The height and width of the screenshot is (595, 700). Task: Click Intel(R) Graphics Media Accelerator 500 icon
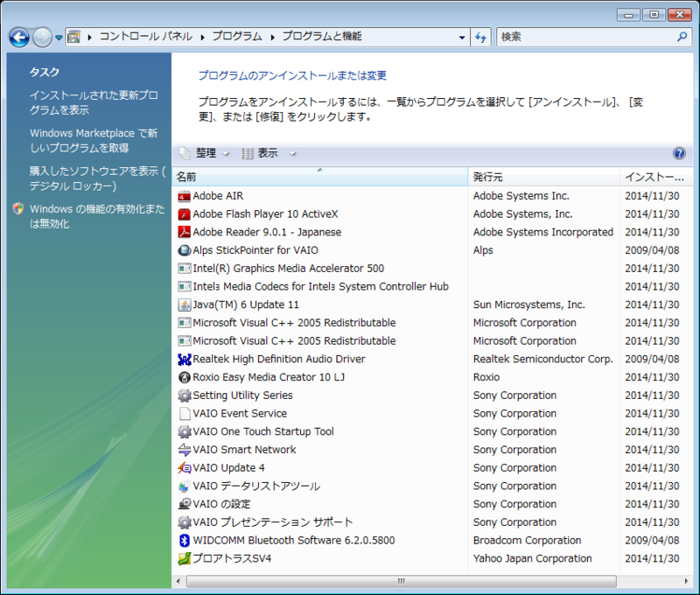[184, 269]
